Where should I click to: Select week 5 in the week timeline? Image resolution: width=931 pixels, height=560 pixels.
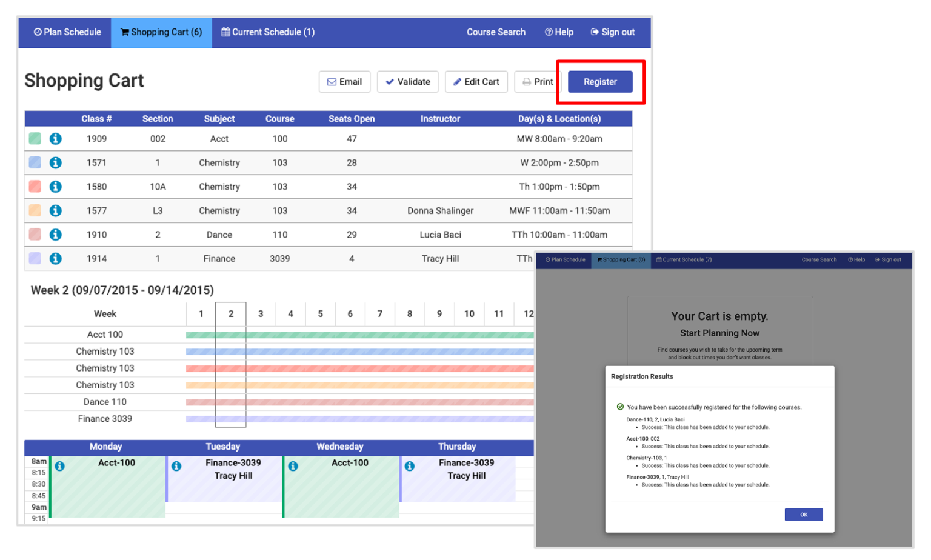click(320, 314)
